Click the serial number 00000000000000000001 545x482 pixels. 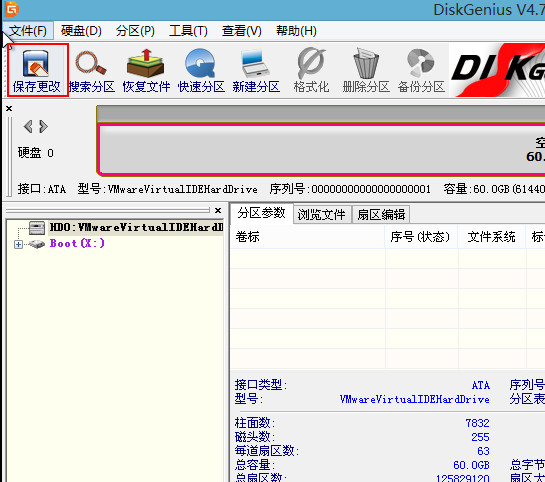[x=371, y=189]
